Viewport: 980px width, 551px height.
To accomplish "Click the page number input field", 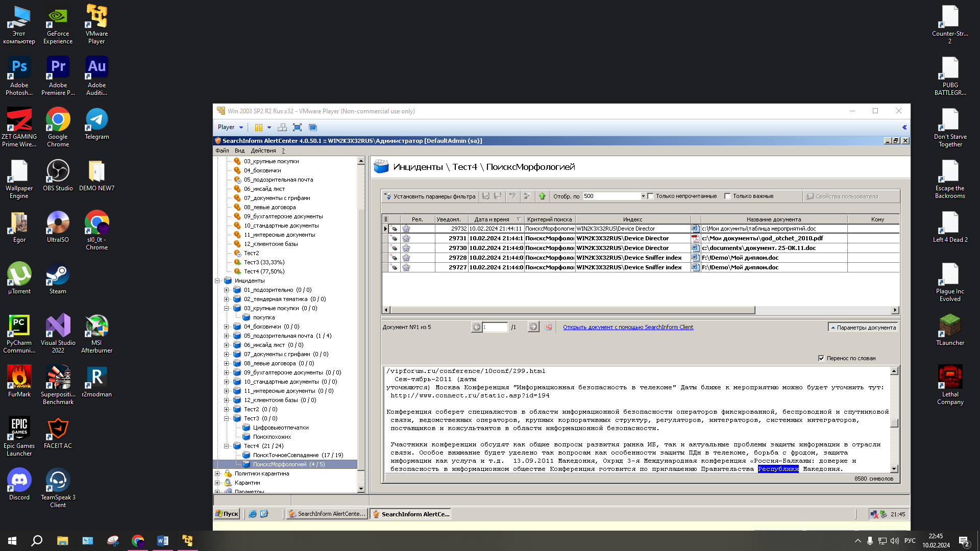I will click(495, 327).
